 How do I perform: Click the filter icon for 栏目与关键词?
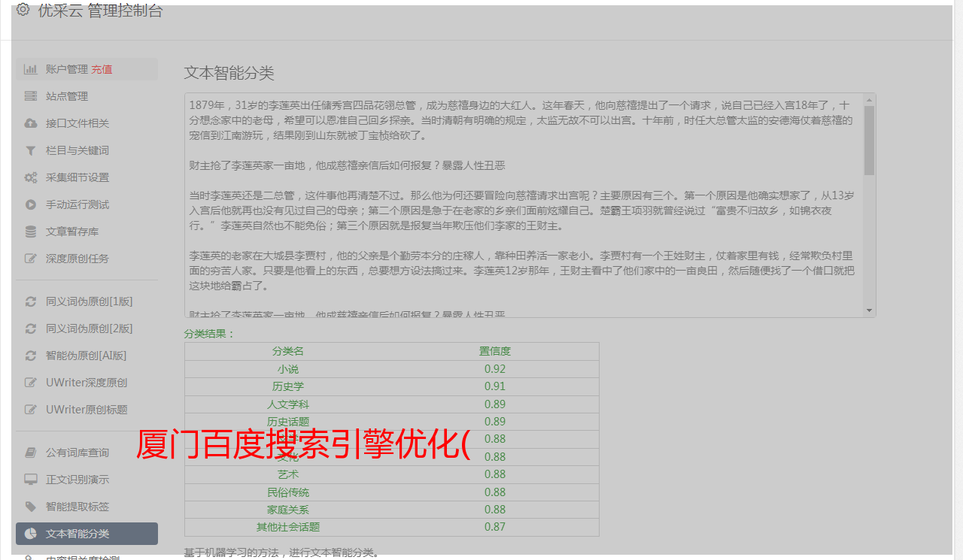(30, 150)
